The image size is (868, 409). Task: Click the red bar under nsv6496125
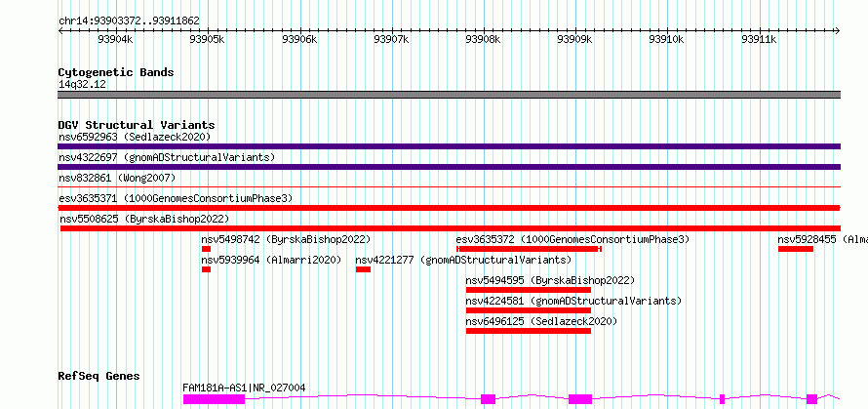click(529, 331)
